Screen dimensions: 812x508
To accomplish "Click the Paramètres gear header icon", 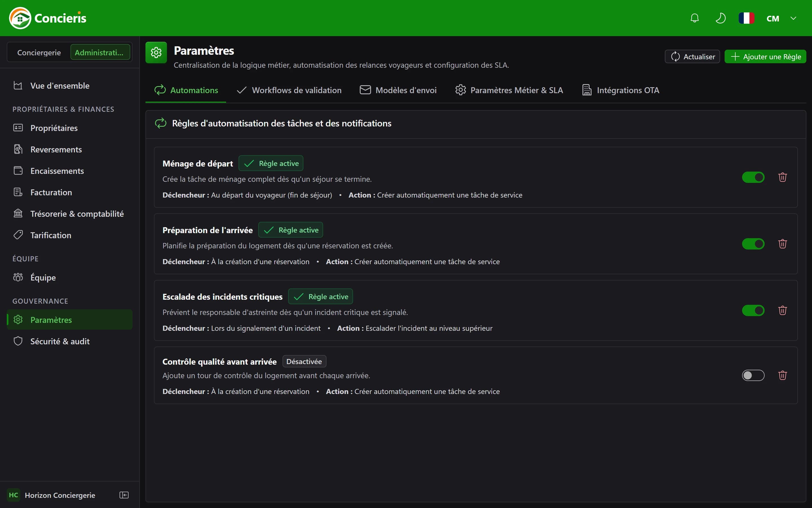I will click(156, 52).
